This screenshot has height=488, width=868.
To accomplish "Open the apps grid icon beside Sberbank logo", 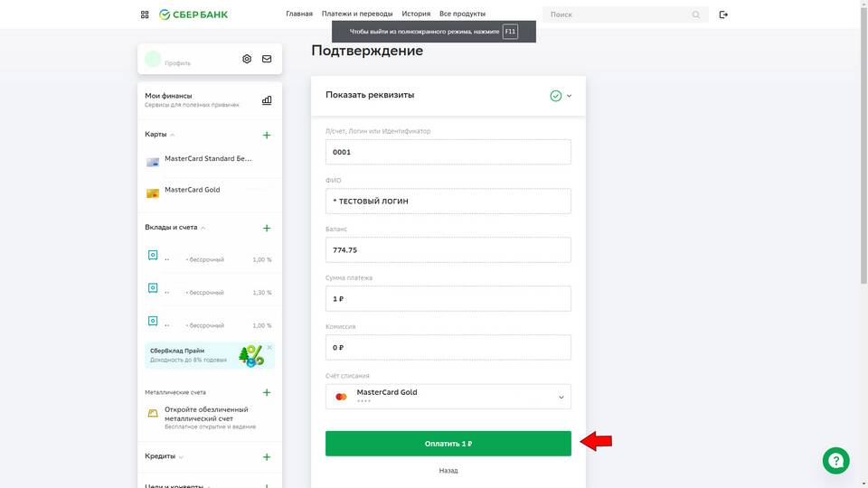I will click(x=145, y=14).
